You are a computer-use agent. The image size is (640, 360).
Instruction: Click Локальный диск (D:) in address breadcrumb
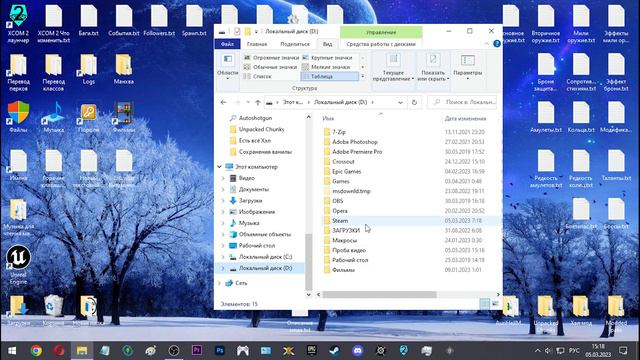pos(340,102)
